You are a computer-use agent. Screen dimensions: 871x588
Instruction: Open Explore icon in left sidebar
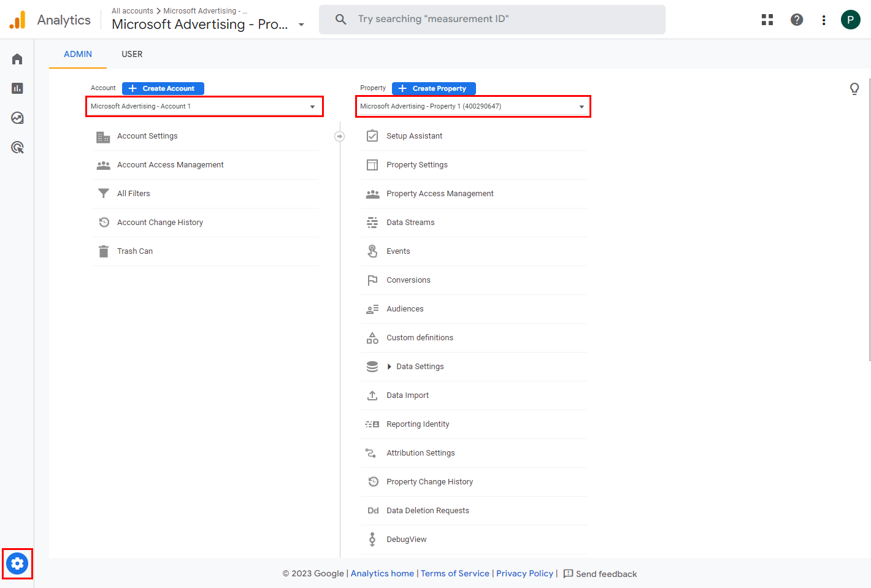point(17,118)
